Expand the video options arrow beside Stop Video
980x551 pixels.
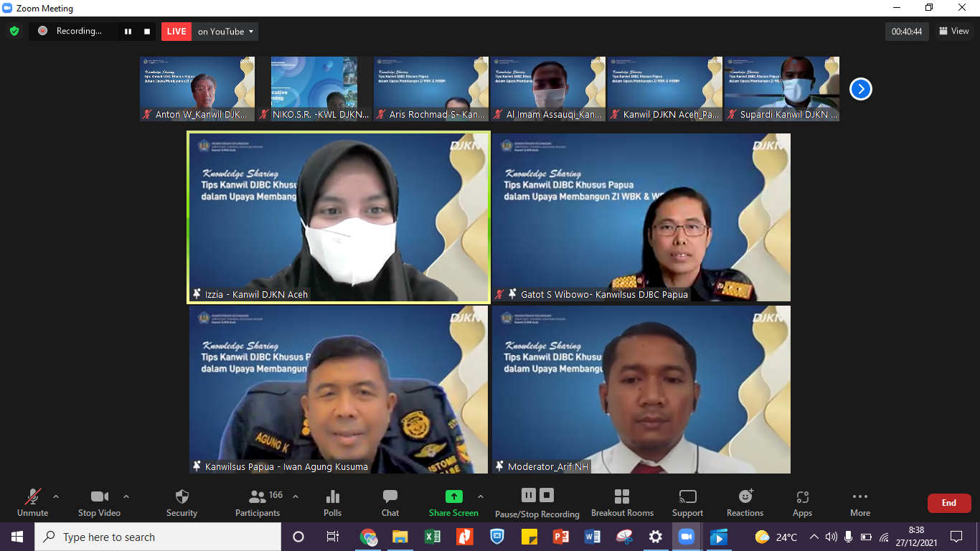tap(126, 496)
